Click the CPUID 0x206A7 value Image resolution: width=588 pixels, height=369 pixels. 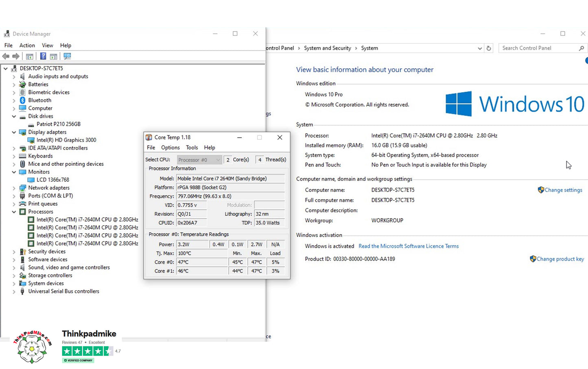(192, 223)
